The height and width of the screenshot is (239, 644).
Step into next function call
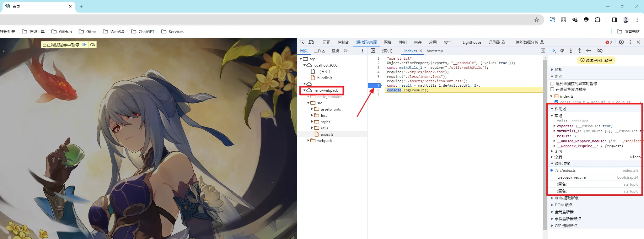(571, 51)
